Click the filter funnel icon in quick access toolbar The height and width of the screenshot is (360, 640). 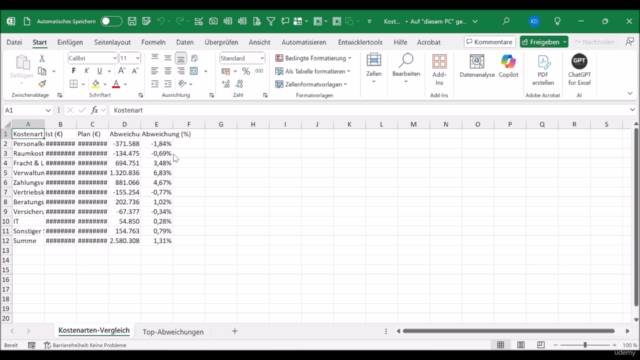tap(271, 21)
